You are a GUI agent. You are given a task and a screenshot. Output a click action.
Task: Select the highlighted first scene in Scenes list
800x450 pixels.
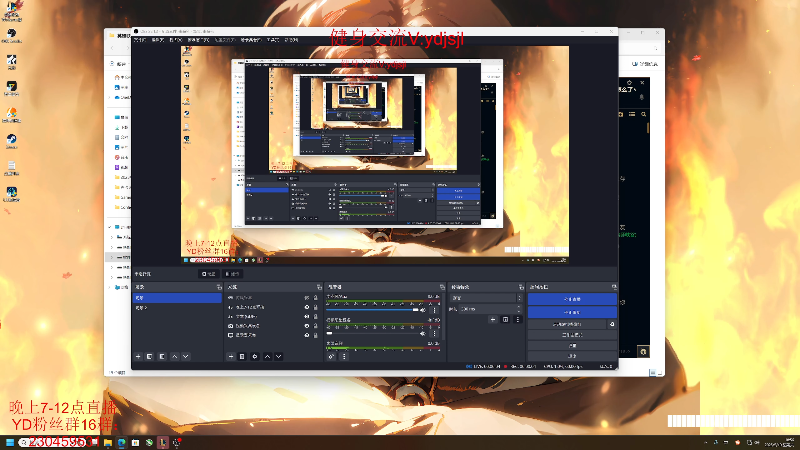[177, 298]
